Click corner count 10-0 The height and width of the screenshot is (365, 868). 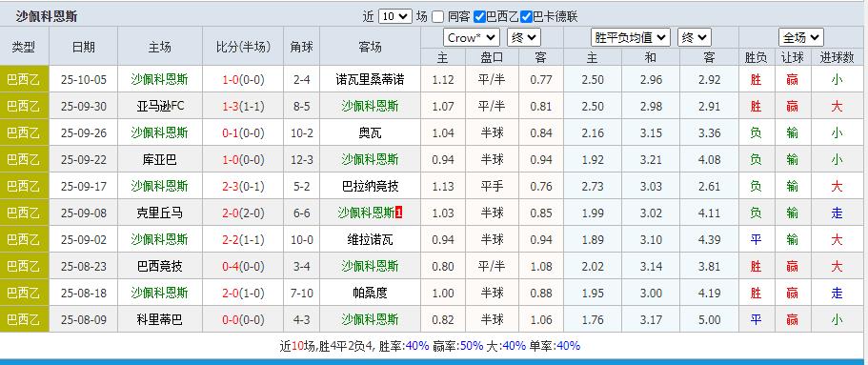click(302, 239)
